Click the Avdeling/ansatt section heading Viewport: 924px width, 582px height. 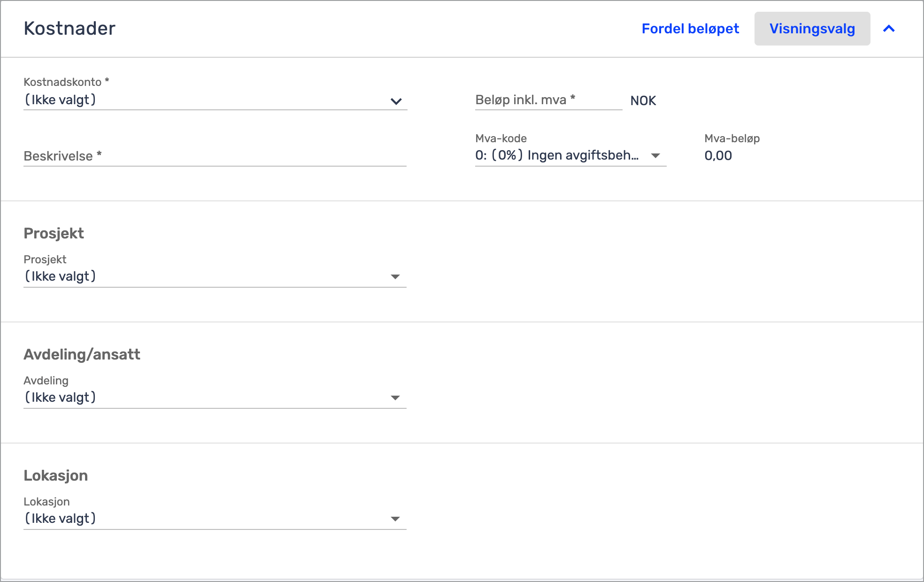point(82,354)
